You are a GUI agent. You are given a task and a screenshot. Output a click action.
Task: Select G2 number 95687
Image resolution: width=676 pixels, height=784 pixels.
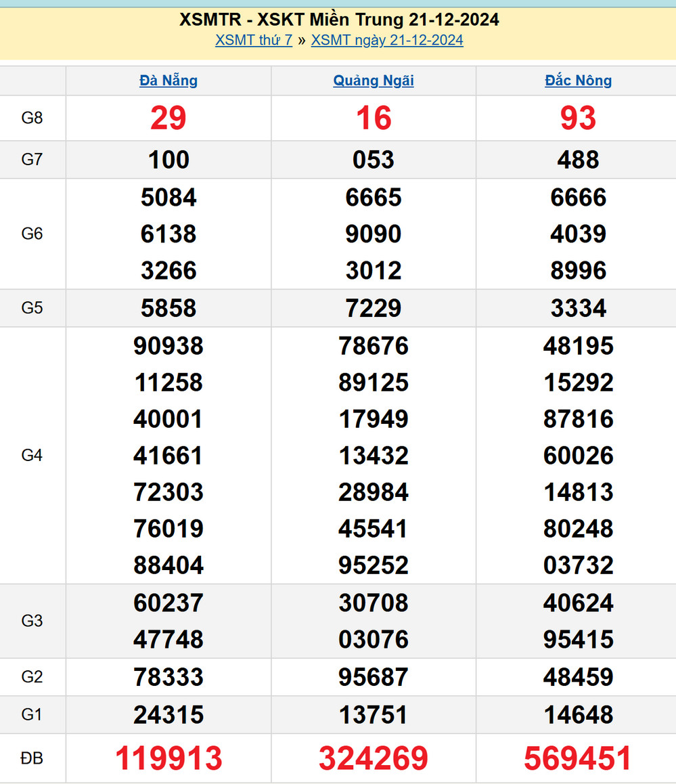pos(374,677)
